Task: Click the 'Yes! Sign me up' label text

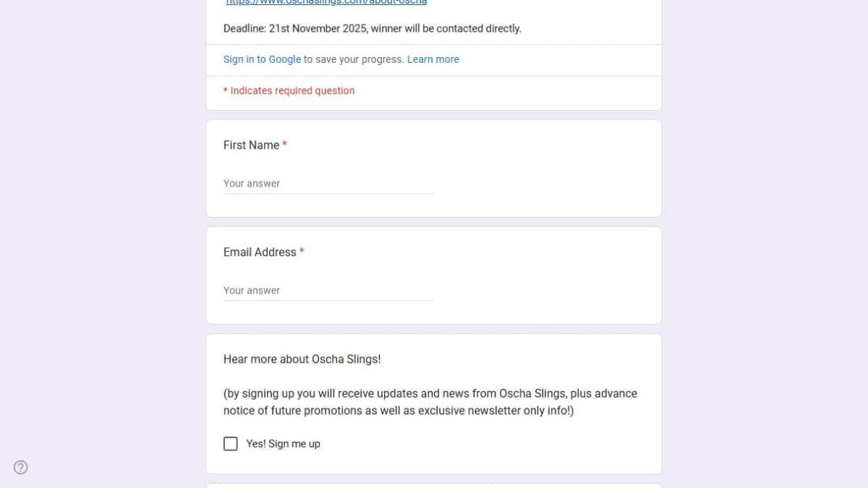Action: [x=283, y=444]
